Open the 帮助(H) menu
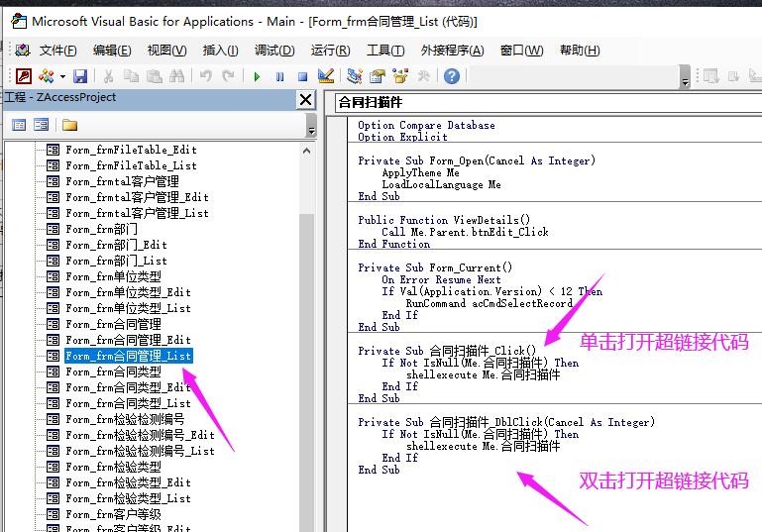 [x=580, y=51]
